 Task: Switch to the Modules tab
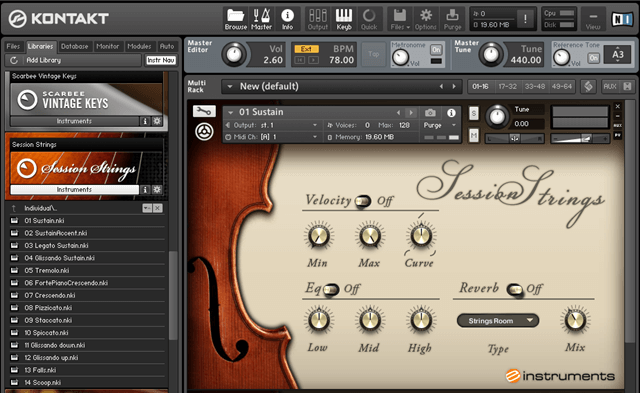pos(139,47)
